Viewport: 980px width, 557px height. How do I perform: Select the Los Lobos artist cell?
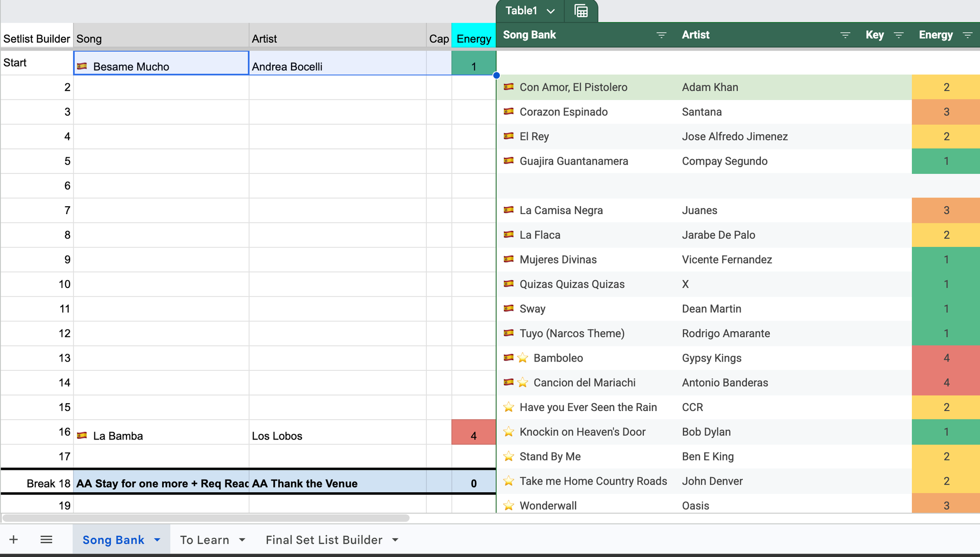[338, 432]
